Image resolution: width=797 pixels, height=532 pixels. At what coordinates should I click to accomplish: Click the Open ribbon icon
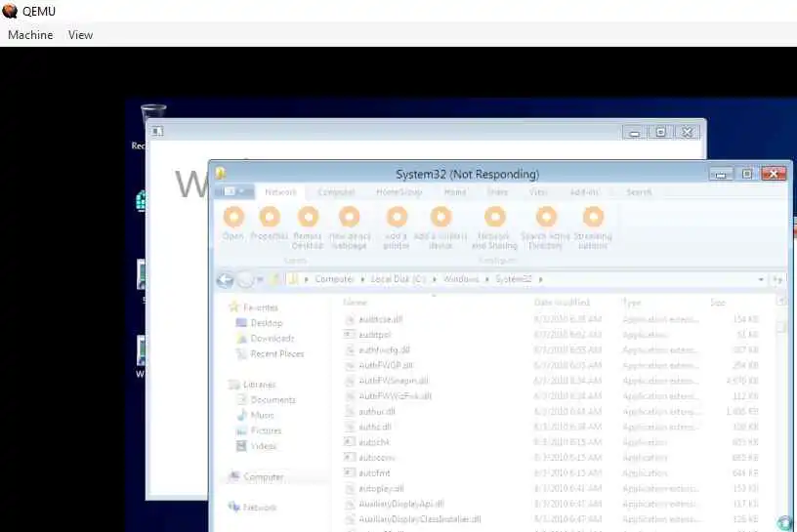[233, 217]
